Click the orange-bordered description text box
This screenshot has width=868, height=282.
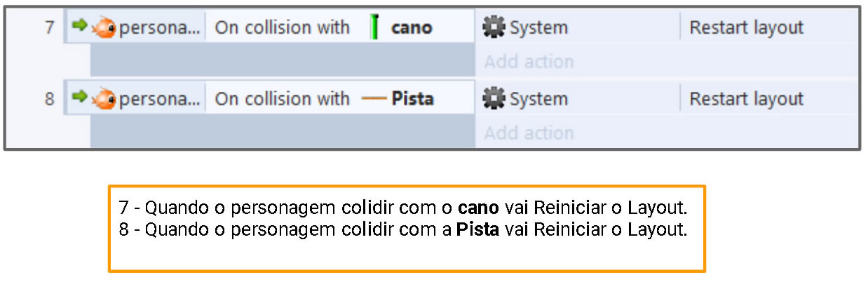(407, 228)
